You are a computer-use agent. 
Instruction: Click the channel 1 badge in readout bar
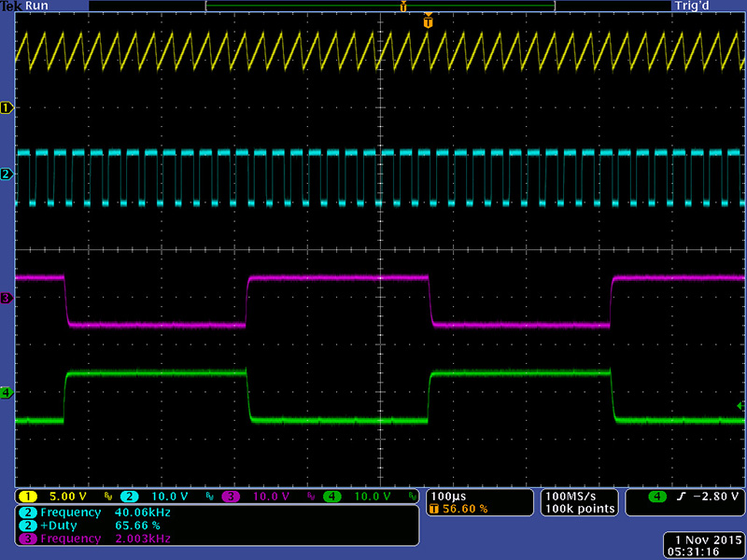(29, 496)
